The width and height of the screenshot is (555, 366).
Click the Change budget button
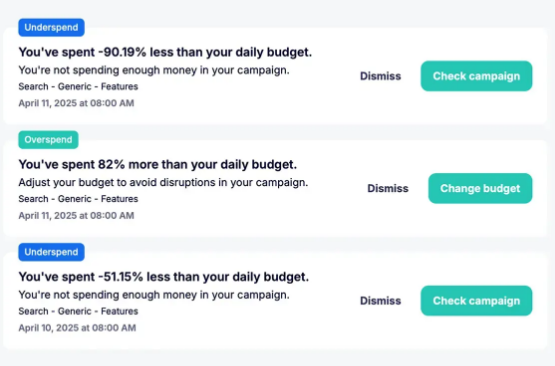coord(480,188)
